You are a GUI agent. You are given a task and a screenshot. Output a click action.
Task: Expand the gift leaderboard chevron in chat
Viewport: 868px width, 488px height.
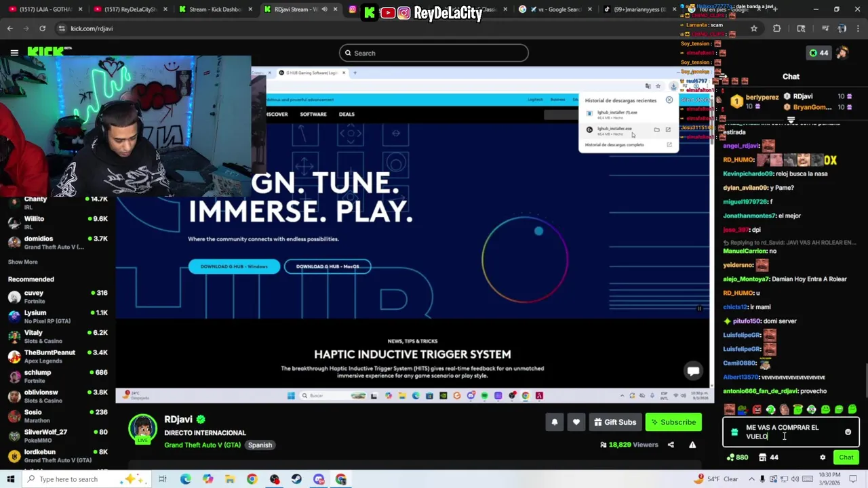point(791,119)
